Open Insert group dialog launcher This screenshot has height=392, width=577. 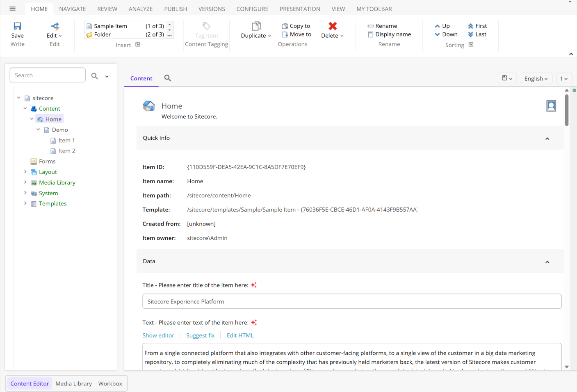pyautogui.click(x=138, y=45)
